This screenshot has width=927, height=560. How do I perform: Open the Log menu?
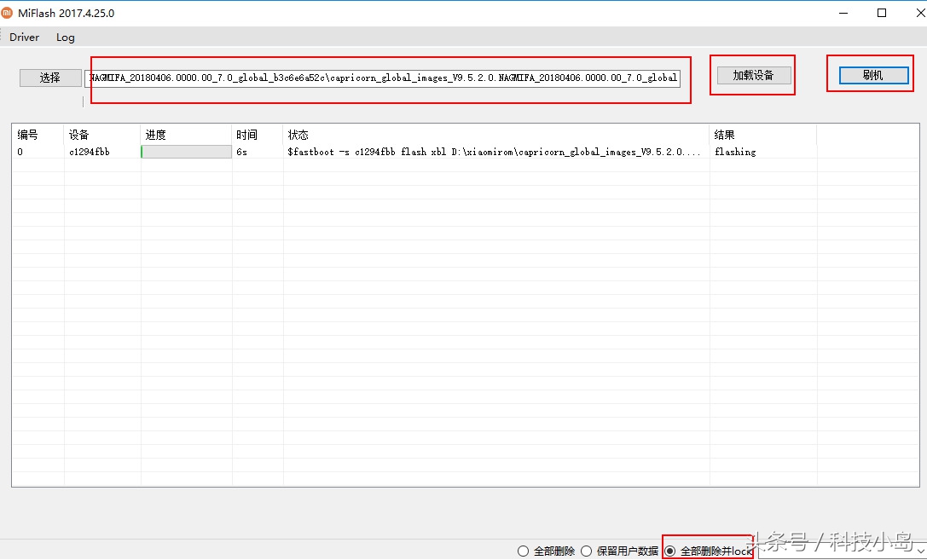click(x=65, y=37)
